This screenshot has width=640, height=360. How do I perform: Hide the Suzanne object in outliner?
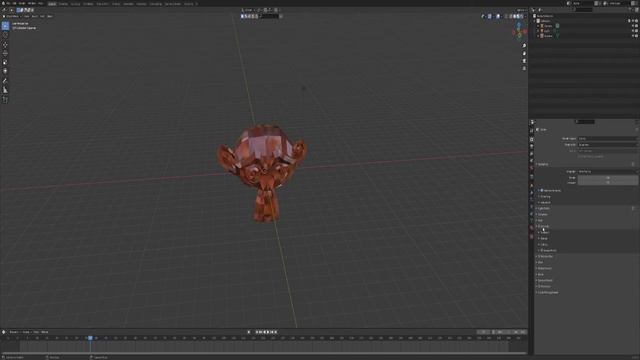[x=633, y=36]
